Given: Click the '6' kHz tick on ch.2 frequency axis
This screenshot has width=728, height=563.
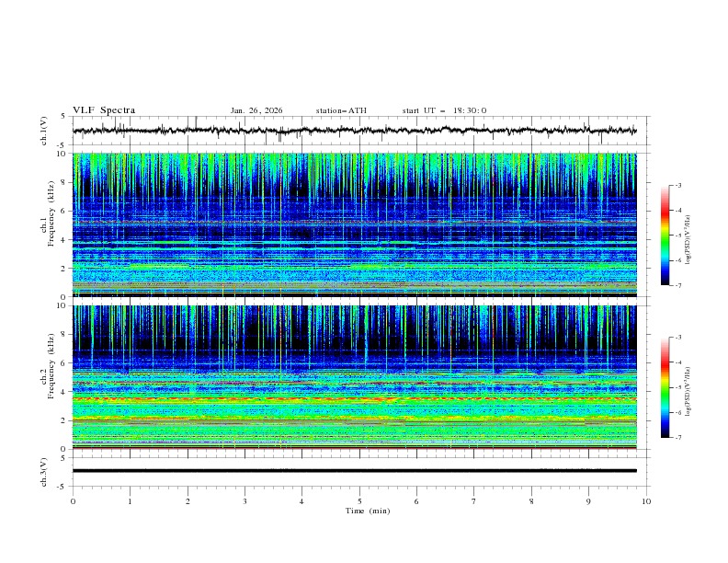Looking at the screenshot, I should coord(65,362).
